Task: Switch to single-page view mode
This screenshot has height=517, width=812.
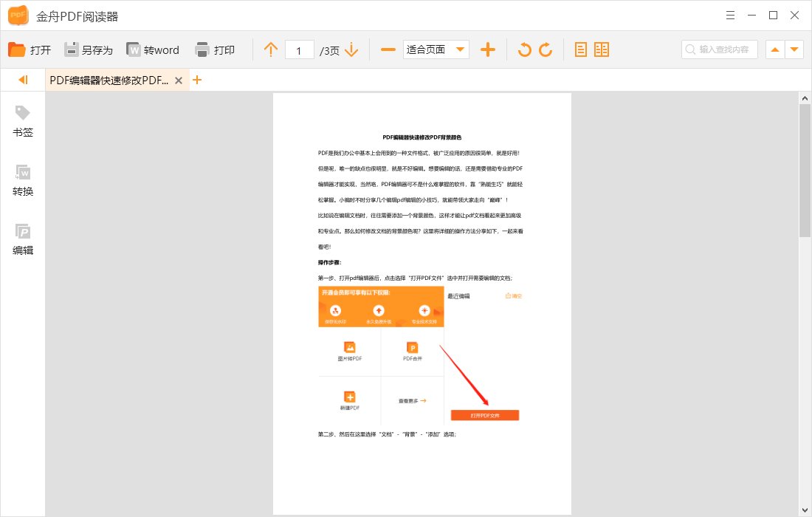Action: coord(581,49)
